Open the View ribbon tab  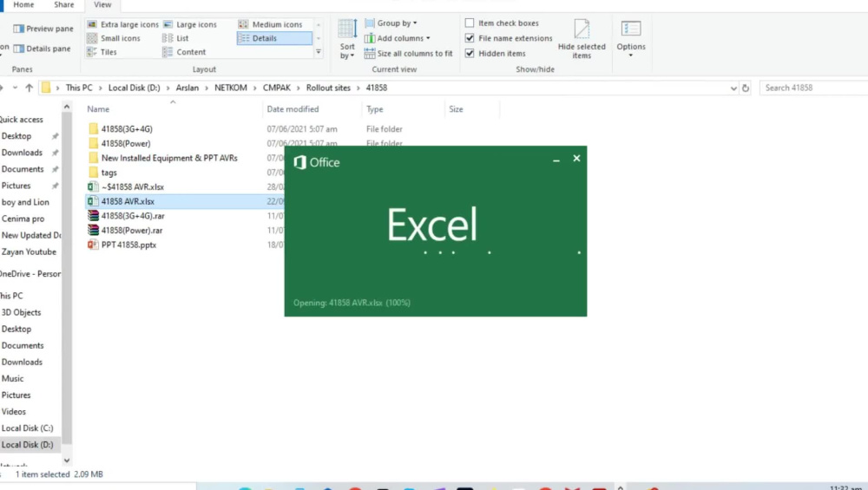pos(102,4)
